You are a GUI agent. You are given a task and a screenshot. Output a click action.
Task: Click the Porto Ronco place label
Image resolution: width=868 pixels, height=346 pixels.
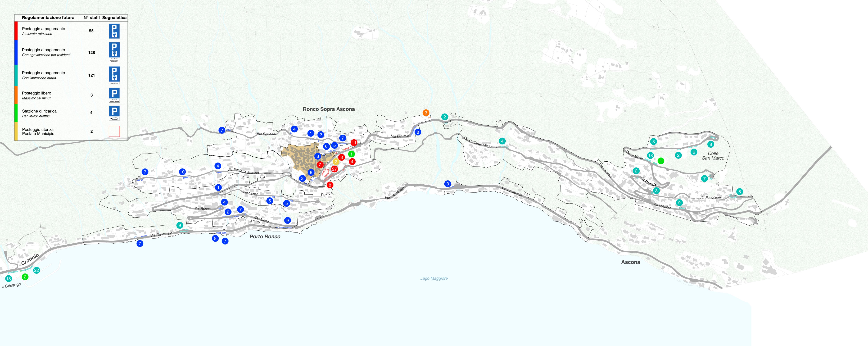(x=265, y=236)
